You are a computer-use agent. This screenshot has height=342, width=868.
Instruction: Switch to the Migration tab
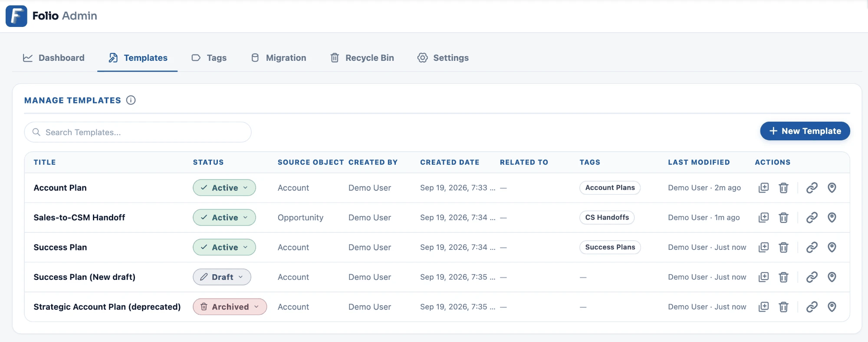279,58
